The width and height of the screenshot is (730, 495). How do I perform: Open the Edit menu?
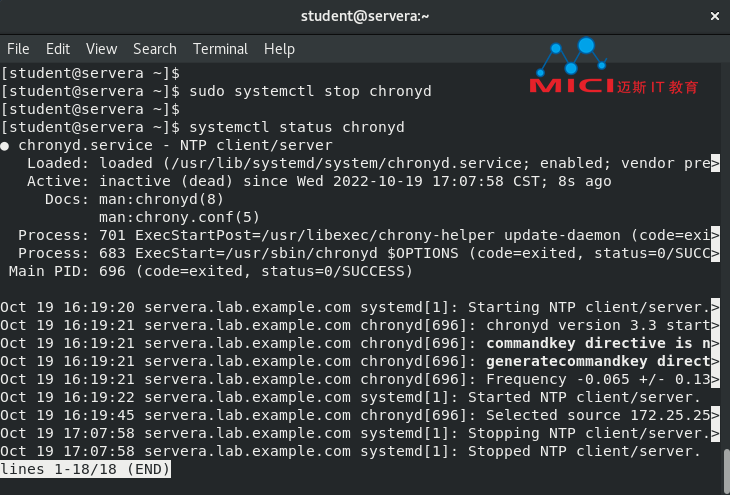click(x=58, y=49)
